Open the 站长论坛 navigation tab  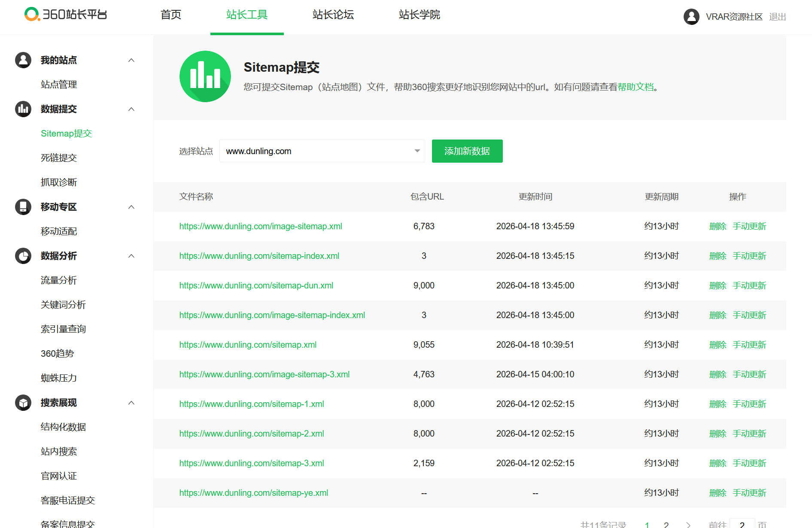point(333,15)
